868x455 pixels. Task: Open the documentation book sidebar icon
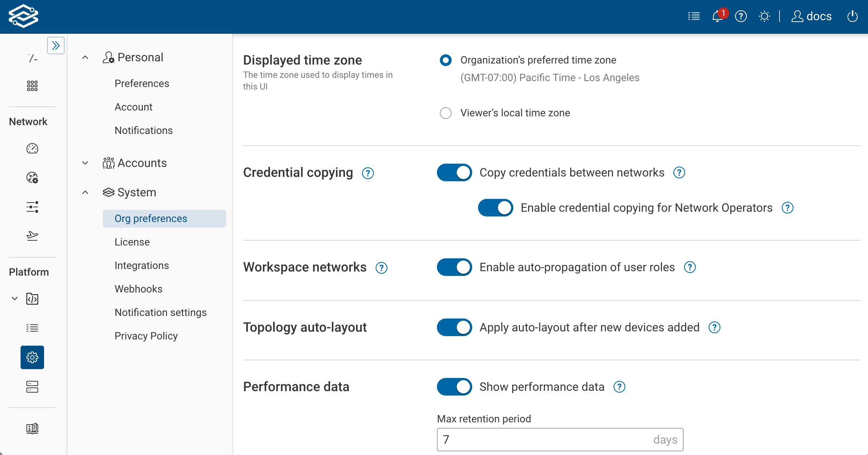tap(32, 429)
